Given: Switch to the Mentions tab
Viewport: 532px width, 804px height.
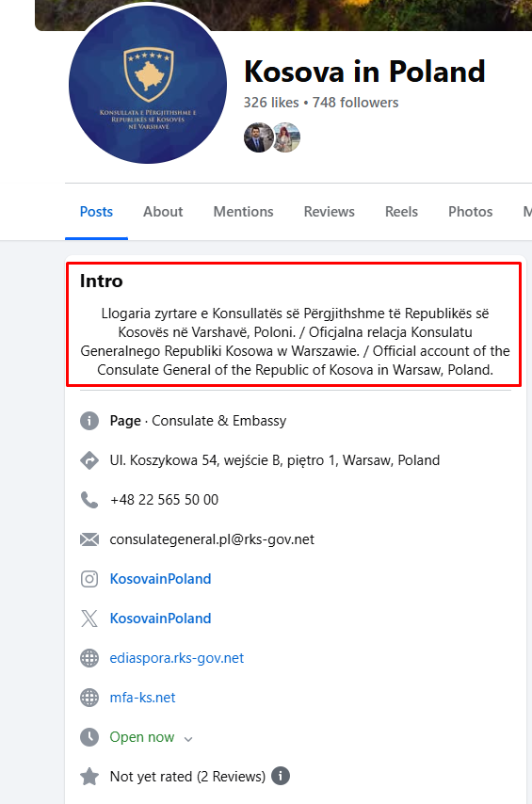Looking at the screenshot, I should coord(243,212).
